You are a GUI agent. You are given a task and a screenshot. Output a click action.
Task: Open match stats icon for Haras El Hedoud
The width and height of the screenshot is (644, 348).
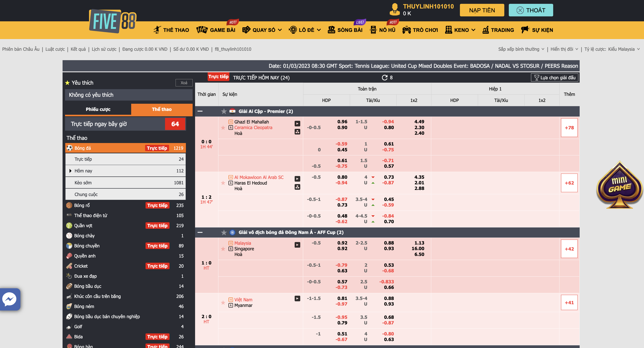[297, 187]
